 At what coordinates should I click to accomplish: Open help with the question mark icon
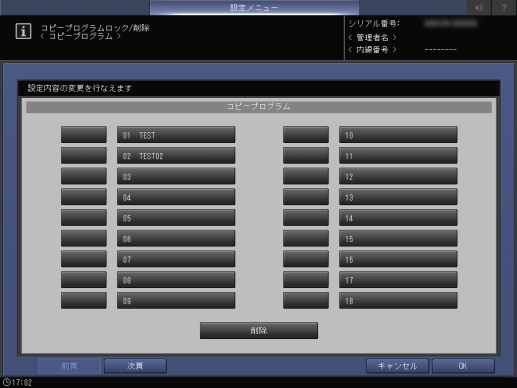click(504, 7)
